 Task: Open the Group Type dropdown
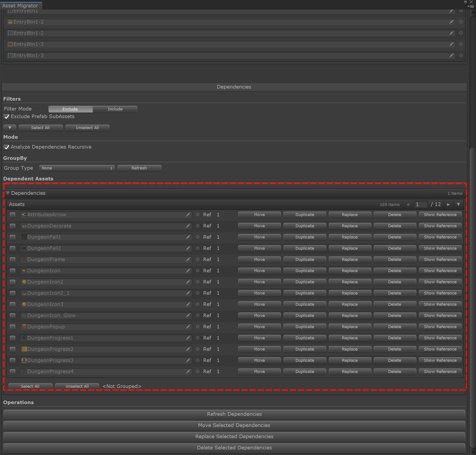tap(77, 168)
